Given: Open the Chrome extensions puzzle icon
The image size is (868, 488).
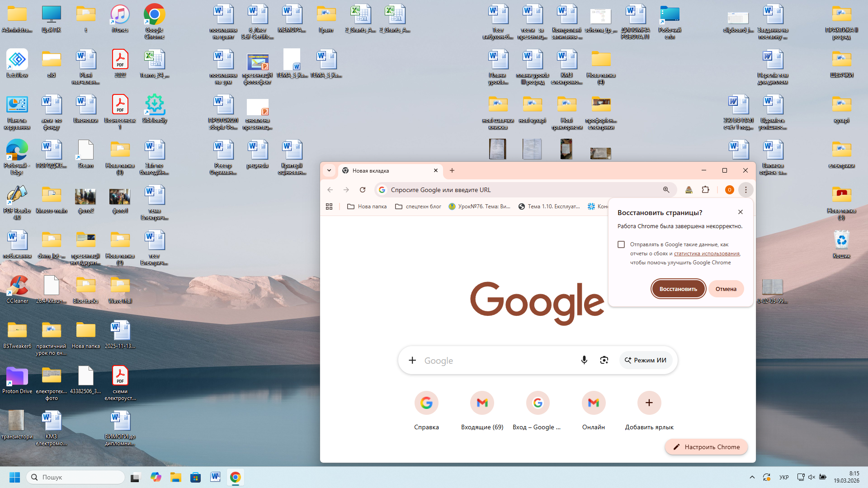Looking at the screenshot, I should (705, 190).
